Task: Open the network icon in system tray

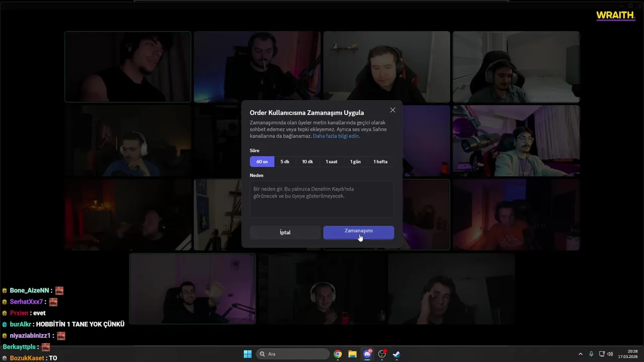Action: pyautogui.click(x=602, y=354)
